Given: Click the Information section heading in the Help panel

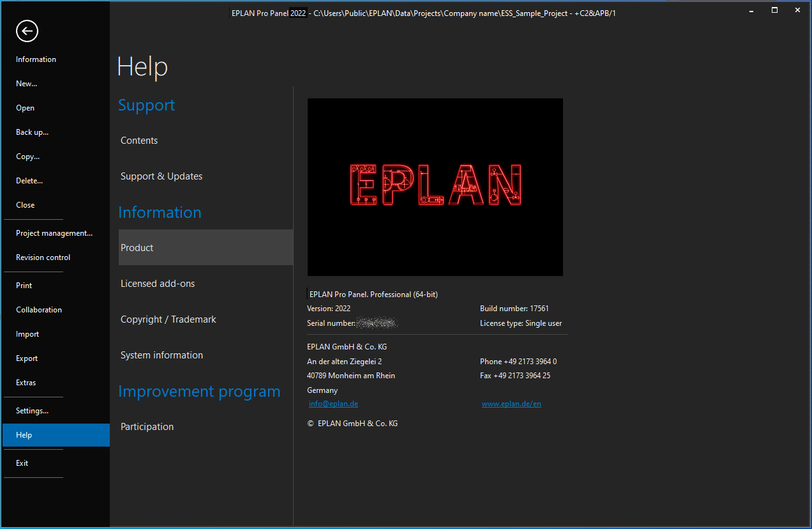Looking at the screenshot, I should point(160,213).
